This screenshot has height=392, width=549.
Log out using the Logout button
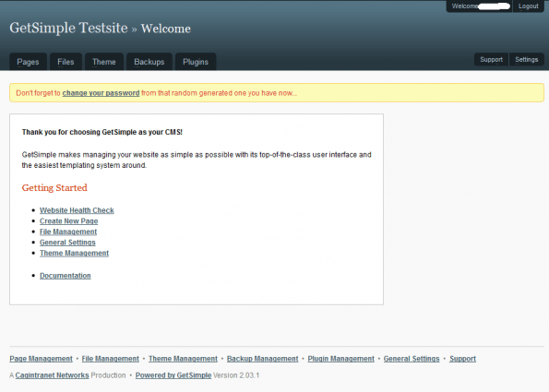point(529,6)
